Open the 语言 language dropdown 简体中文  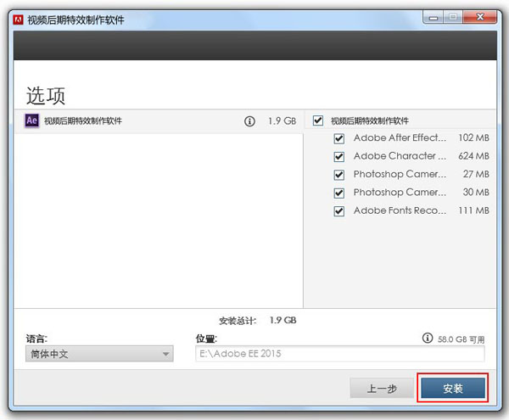[99, 354]
